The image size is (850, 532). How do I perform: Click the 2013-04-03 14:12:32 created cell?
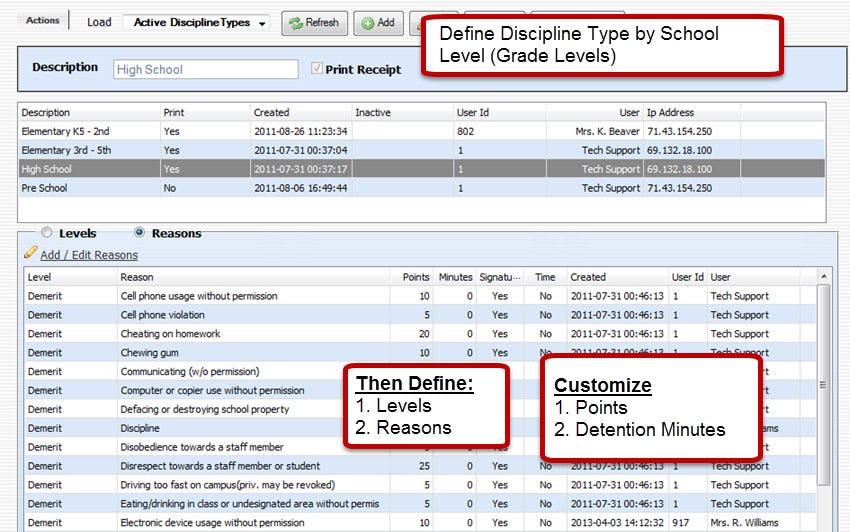point(617,523)
